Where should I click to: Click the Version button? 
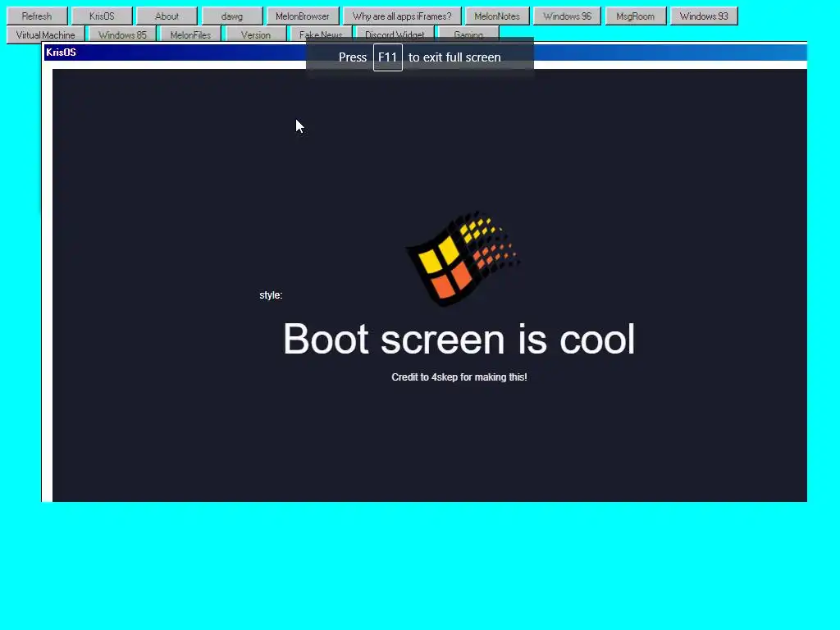point(256,34)
